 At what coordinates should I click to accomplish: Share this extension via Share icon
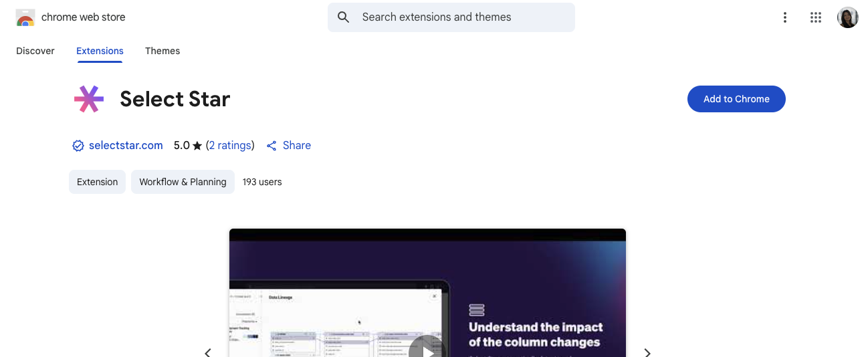click(x=272, y=146)
